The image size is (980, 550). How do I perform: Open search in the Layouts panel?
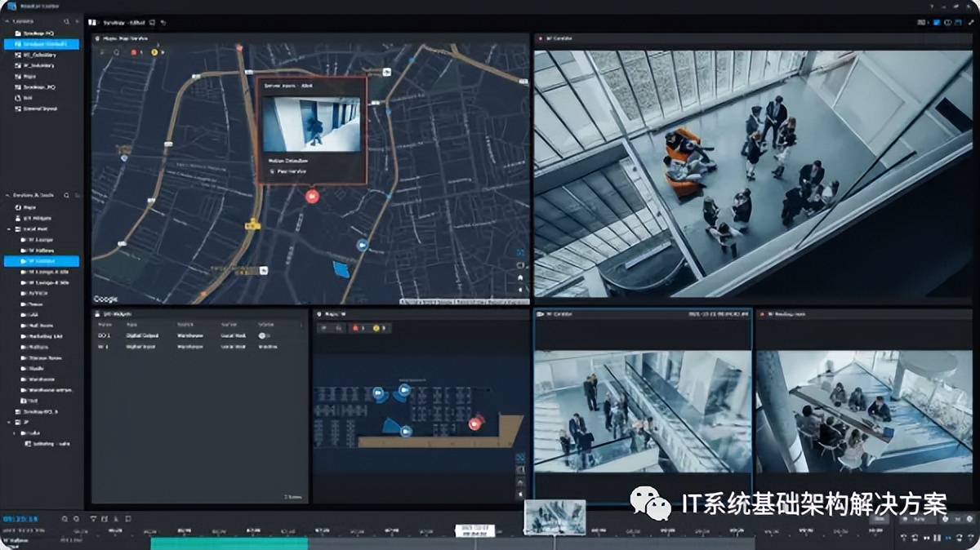(x=67, y=21)
